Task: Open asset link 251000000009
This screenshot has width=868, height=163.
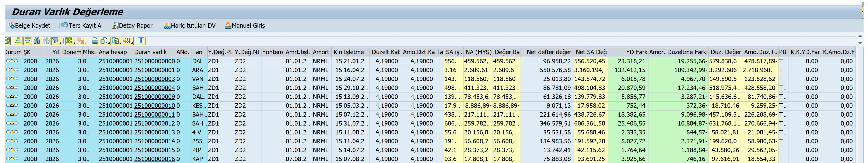Action: pyautogui.click(x=155, y=97)
